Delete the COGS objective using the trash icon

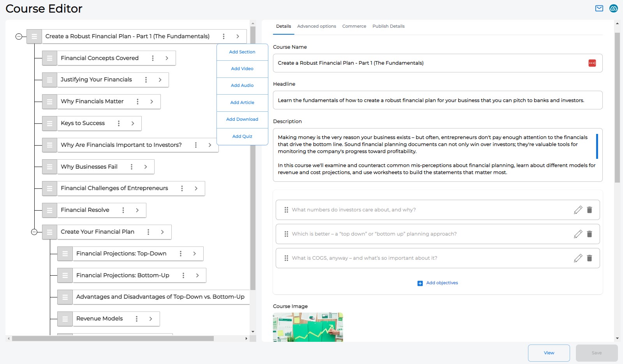point(590,258)
